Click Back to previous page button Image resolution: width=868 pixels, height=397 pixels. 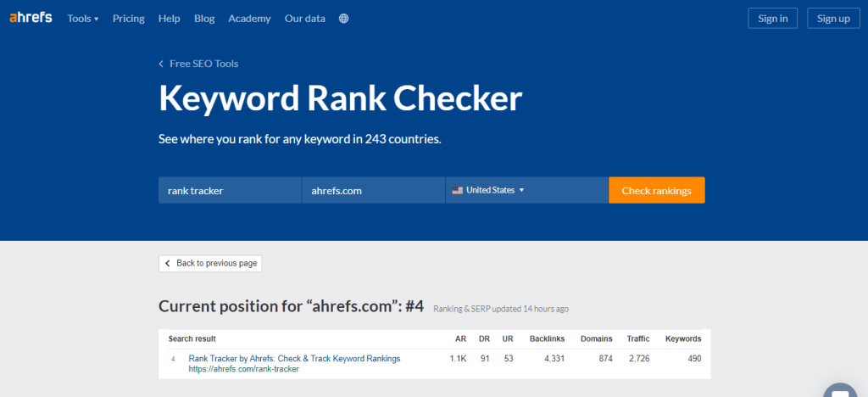pos(210,264)
